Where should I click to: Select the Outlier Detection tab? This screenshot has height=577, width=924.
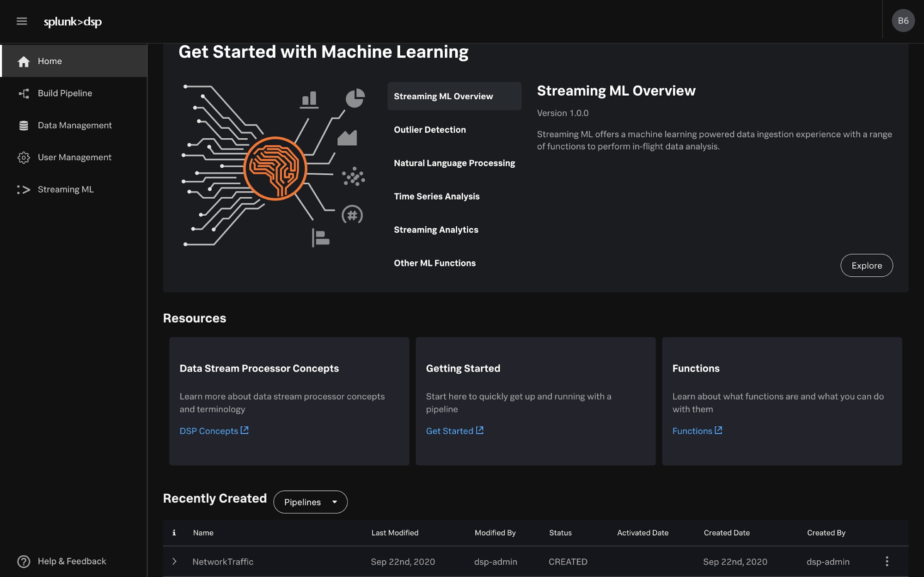coord(454,129)
